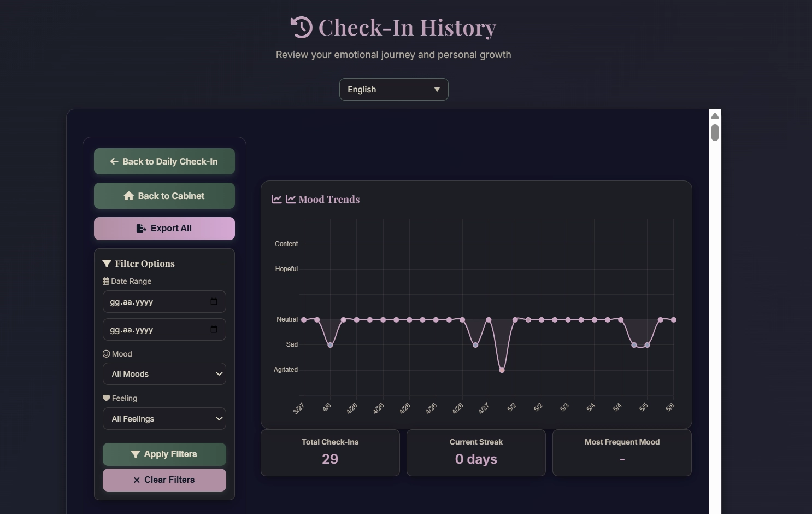Click the Agitated data point on mood chart
The width and height of the screenshot is (812, 514).
(502, 370)
